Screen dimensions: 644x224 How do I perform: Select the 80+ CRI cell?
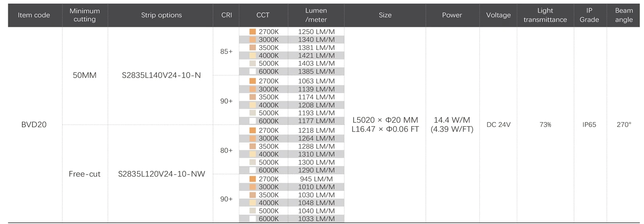coord(226,150)
